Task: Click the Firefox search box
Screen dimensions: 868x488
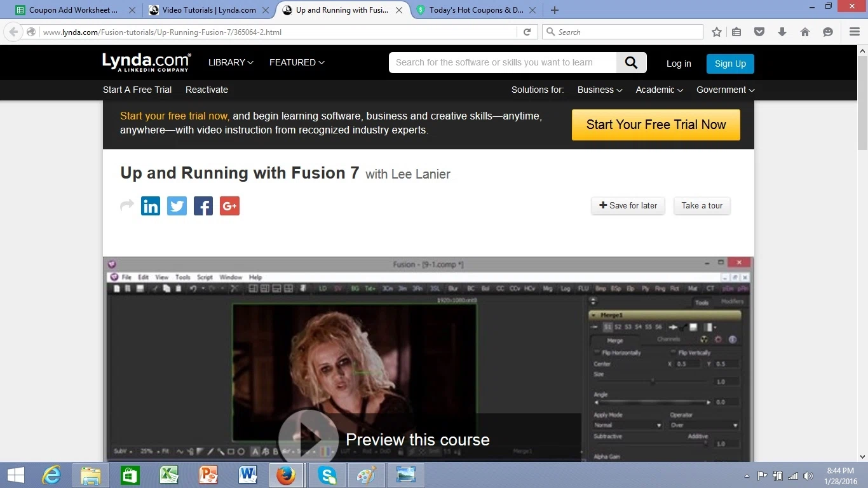Action: tap(623, 32)
